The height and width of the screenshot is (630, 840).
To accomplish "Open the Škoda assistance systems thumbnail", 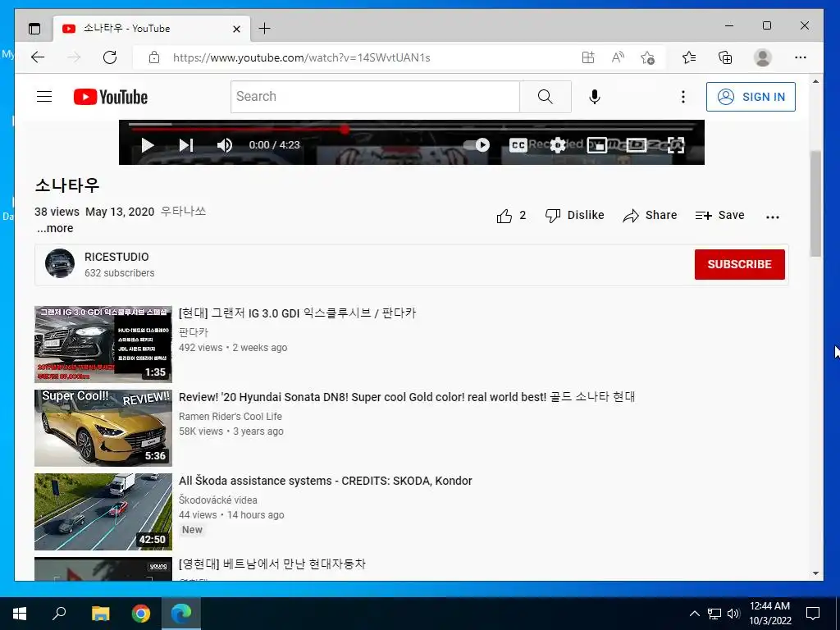I will pyautogui.click(x=103, y=512).
